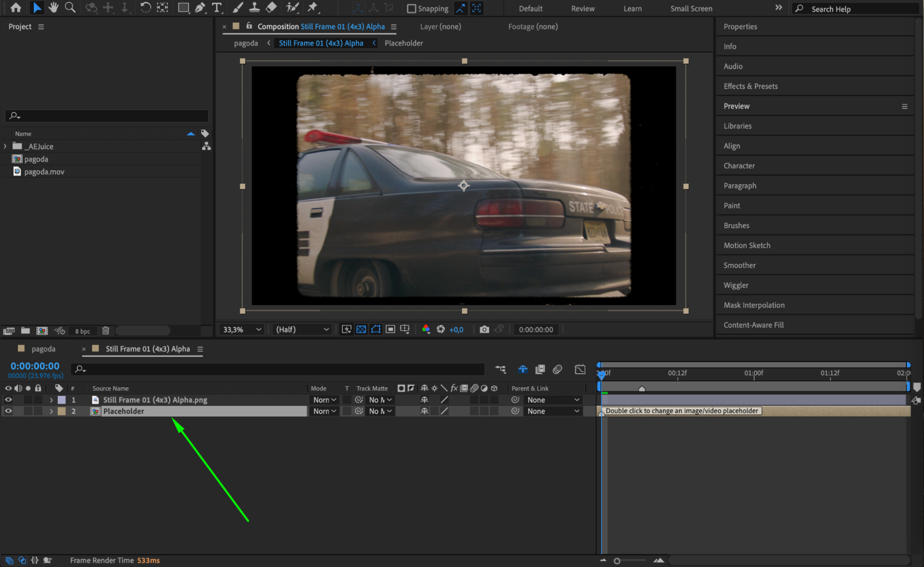Click the trash icon in Project panel
Image resolution: width=924 pixels, height=567 pixels.
(x=106, y=330)
